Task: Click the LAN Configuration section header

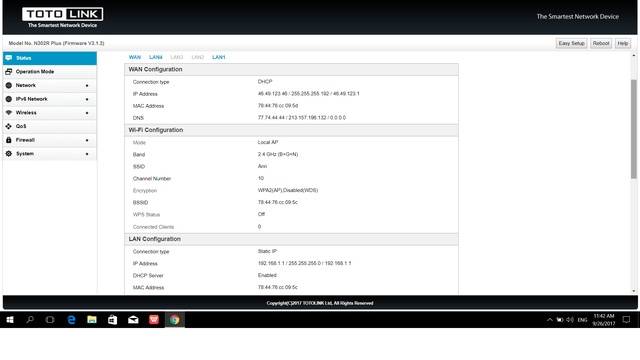Action: 291,239
